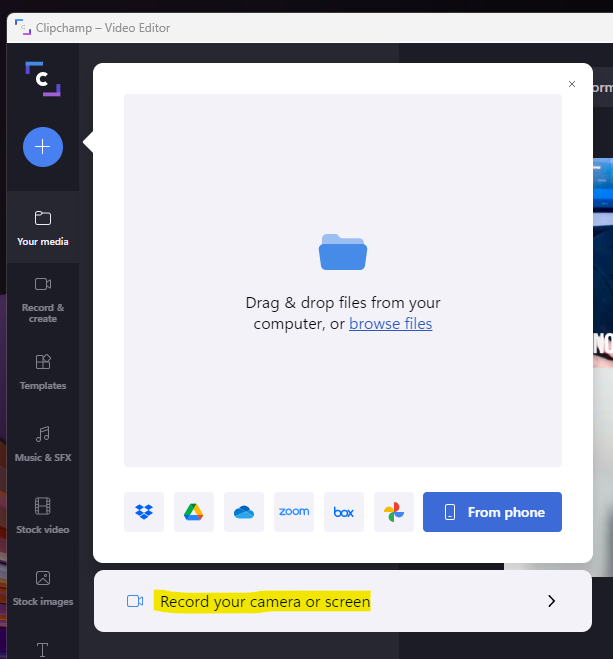Open the Music & SFX tab
The width and height of the screenshot is (613, 659).
coord(43,444)
